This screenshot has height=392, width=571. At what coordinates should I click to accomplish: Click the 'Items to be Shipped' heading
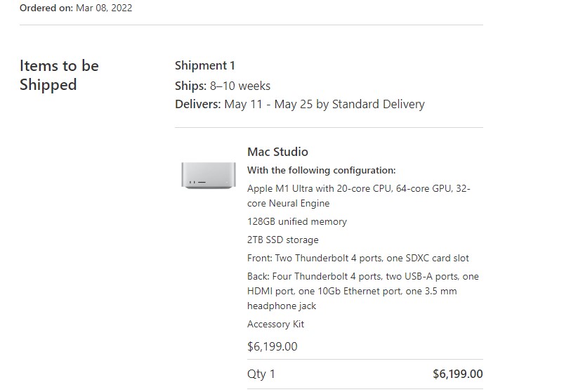(59, 75)
